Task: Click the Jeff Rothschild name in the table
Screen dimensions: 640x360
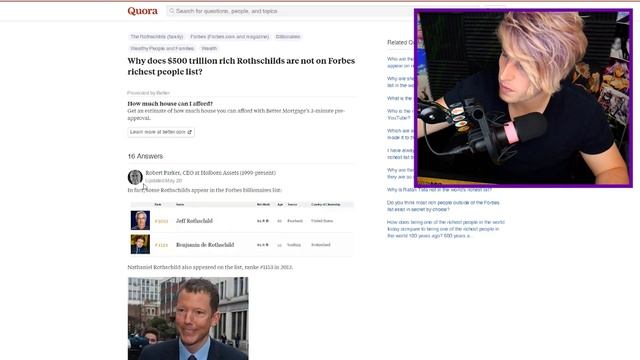Action: pos(194,221)
